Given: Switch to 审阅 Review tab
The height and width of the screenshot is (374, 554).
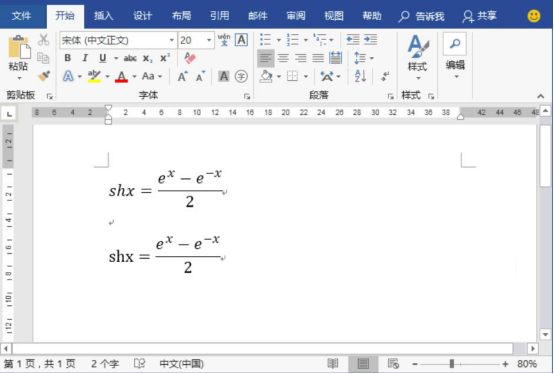Looking at the screenshot, I should 296,16.
